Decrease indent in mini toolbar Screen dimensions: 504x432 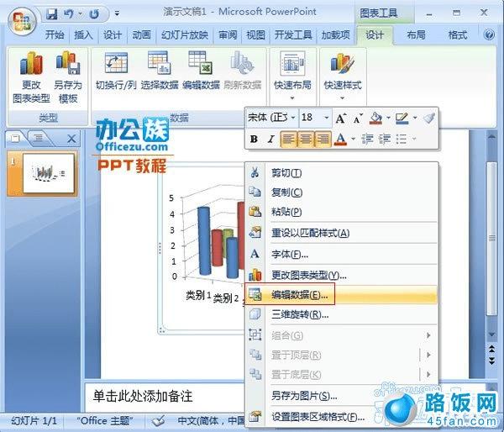[x=367, y=140]
